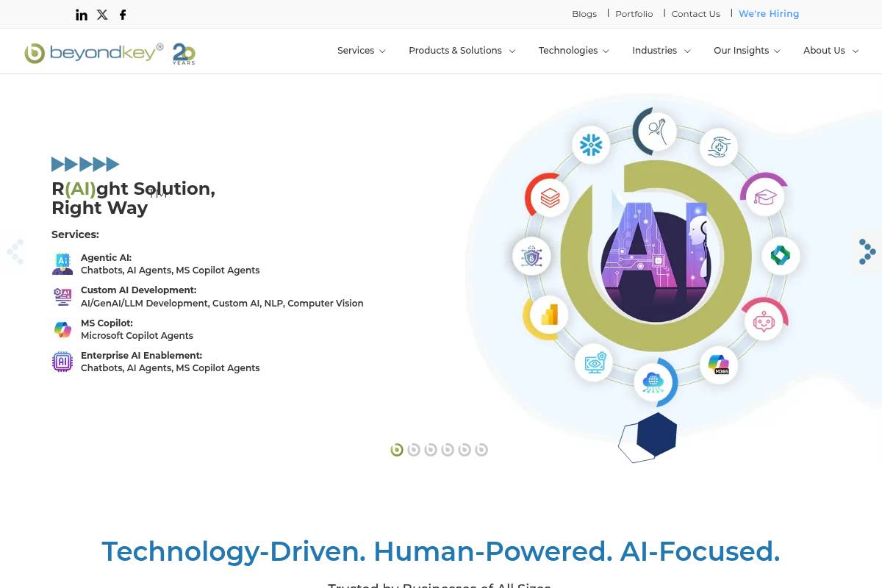
Task: Open the Facebook social link
Action: pyautogui.click(x=123, y=15)
